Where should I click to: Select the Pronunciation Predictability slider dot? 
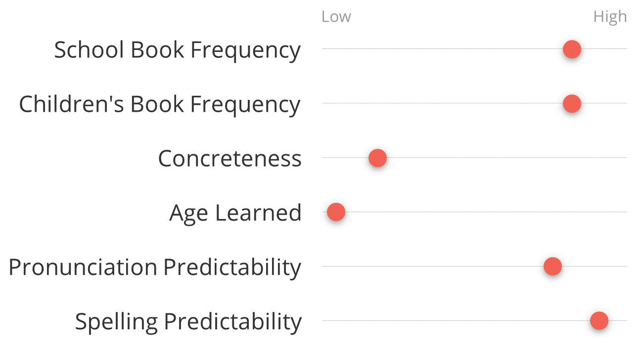(x=552, y=266)
